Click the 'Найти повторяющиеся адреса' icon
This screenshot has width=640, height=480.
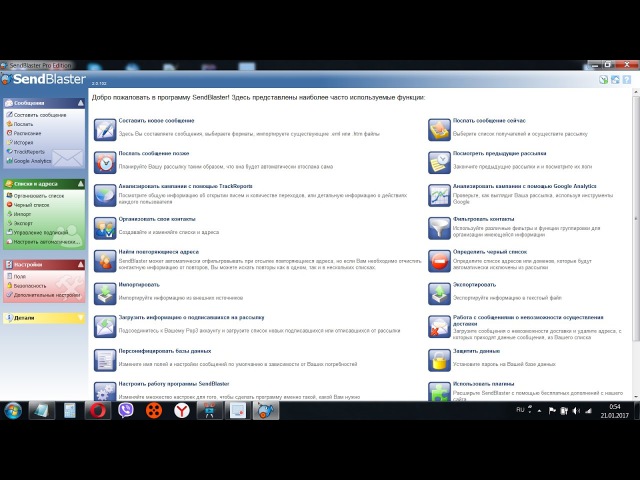[105, 261]
